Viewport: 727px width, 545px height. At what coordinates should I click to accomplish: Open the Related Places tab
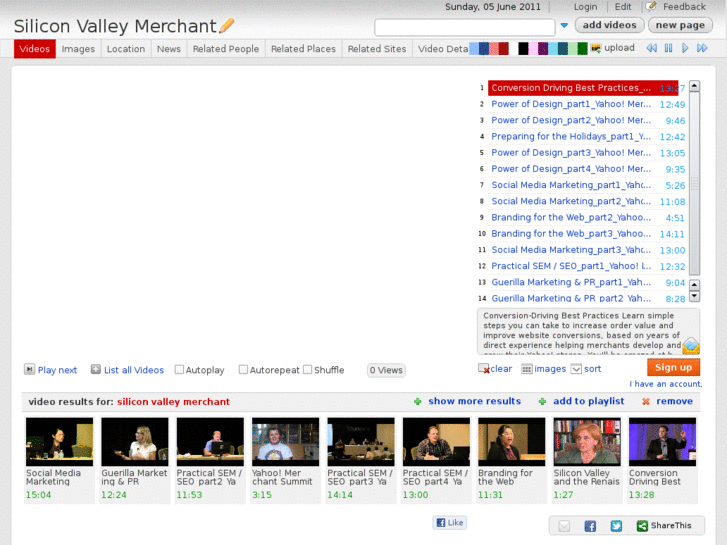click(x=303, y=49)
